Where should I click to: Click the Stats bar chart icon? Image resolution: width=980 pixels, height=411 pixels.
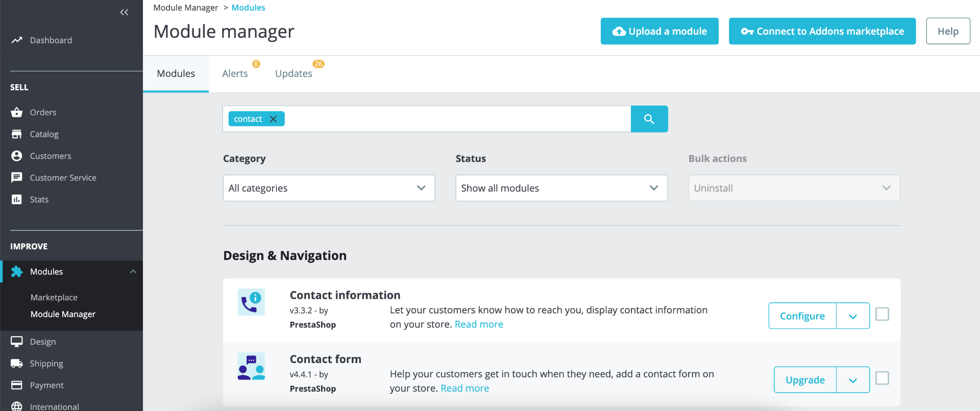coord(17,199)
